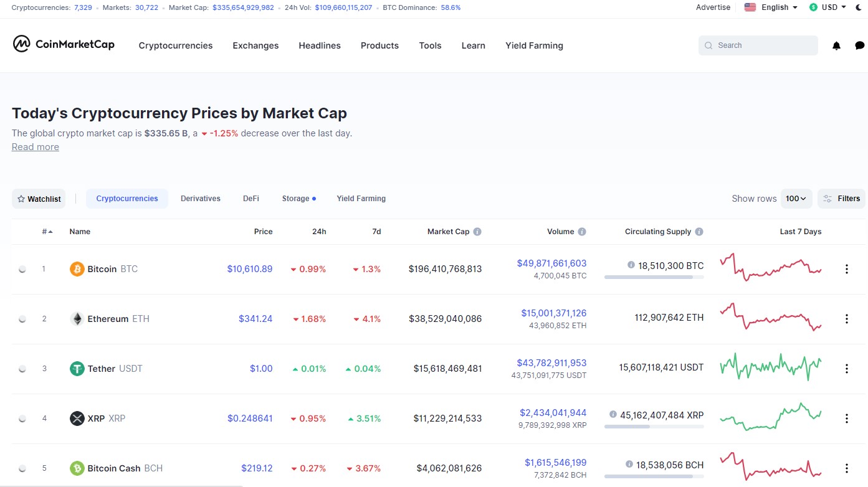Select the Cryptocurrencies table tab

[x=127, y=199]
